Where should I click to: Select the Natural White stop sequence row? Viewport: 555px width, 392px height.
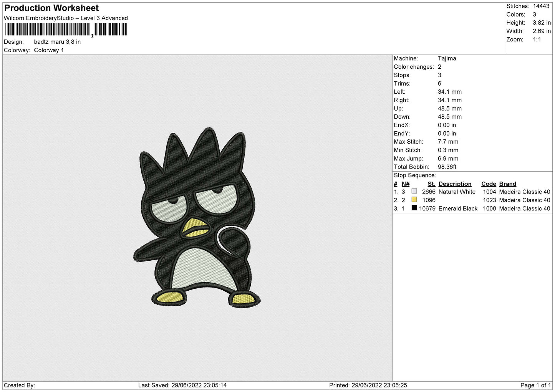[x=472, y=192]
